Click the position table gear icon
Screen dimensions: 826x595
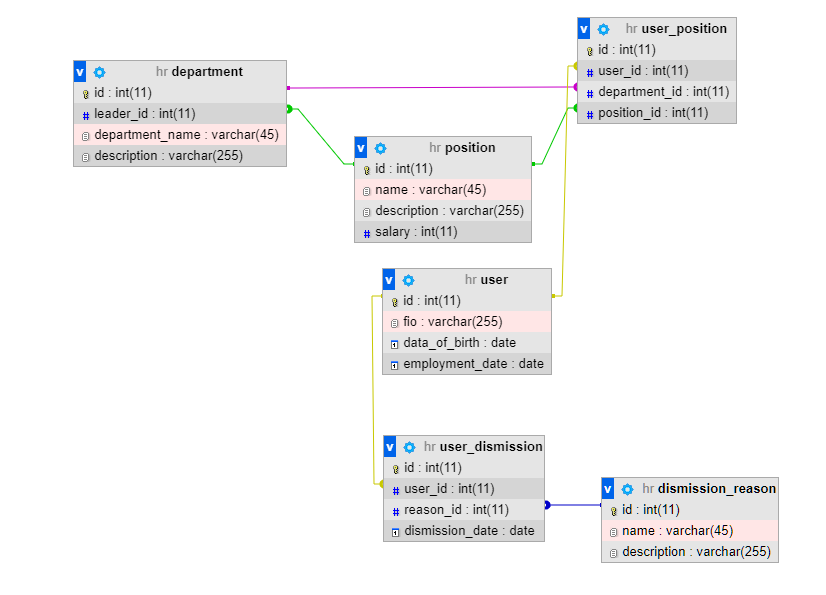coord(380,148)
